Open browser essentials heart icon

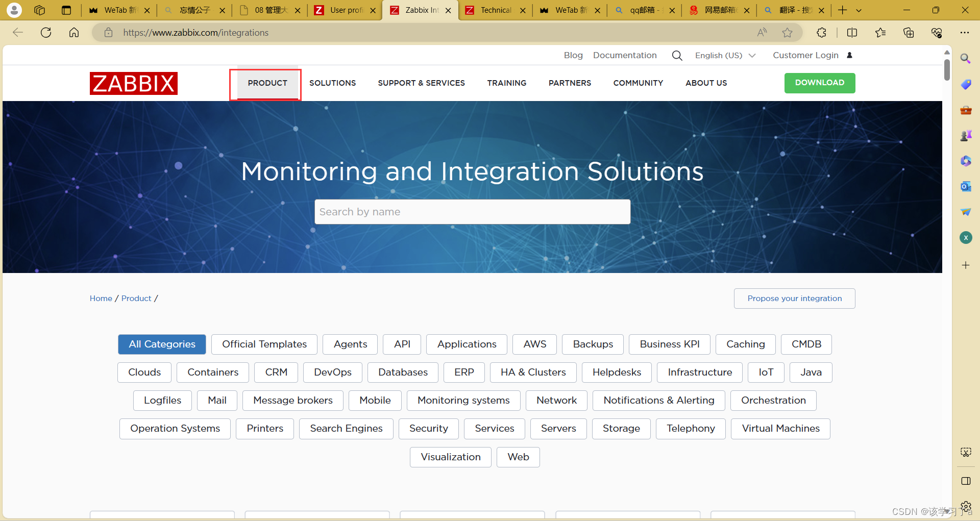937,33
